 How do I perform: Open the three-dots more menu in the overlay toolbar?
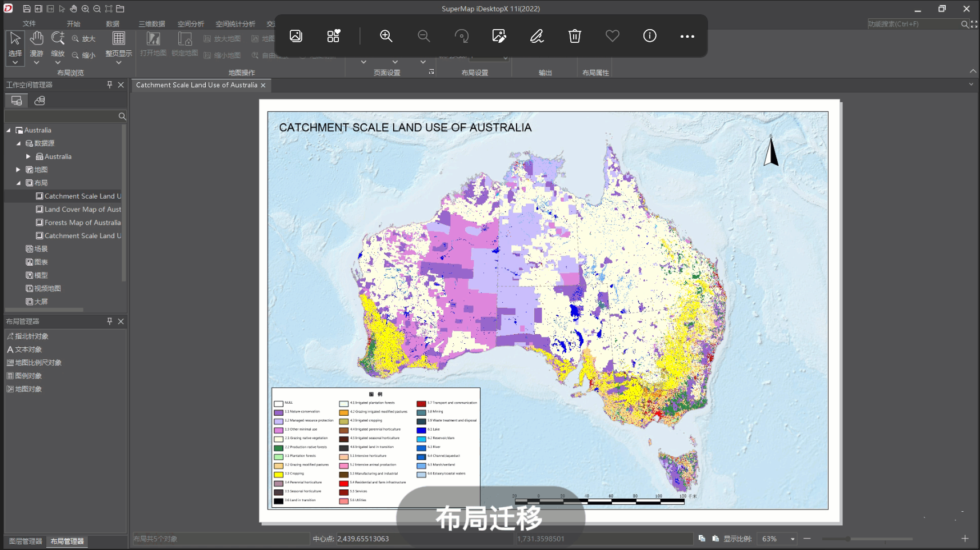tap(687, 36)
